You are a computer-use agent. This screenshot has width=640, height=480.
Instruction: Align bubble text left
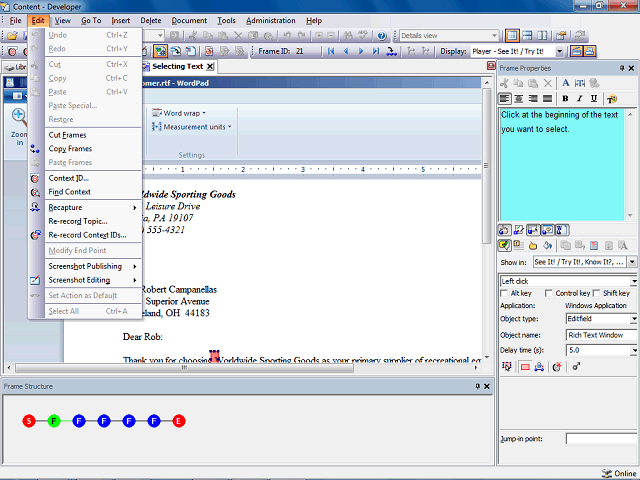504,99
